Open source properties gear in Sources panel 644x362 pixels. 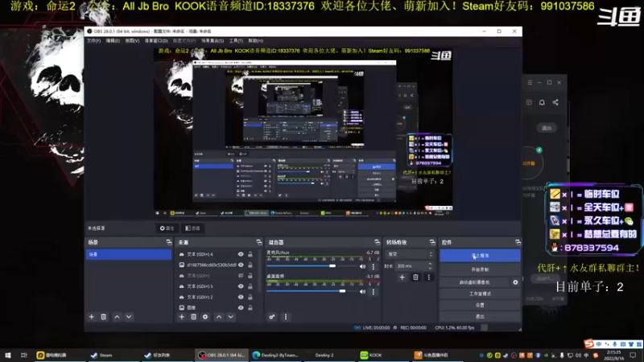[x=205, y=317]
